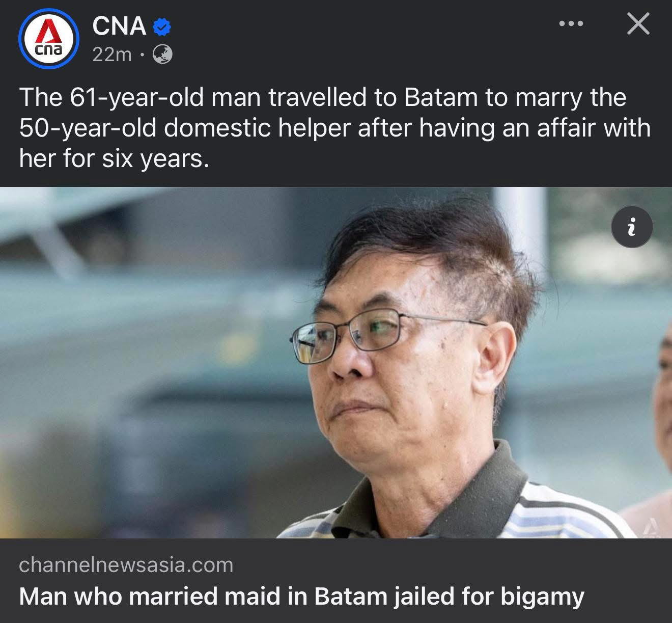Open headline Man who married maid in Batam
The height and width of the screenshot is (623, 672).
pyautogui.click(x=301, y=596)
